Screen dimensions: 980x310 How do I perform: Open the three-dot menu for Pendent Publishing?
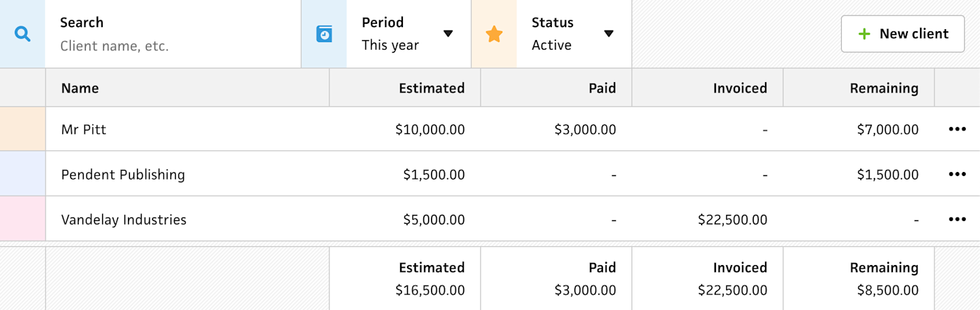pos(957,174)
